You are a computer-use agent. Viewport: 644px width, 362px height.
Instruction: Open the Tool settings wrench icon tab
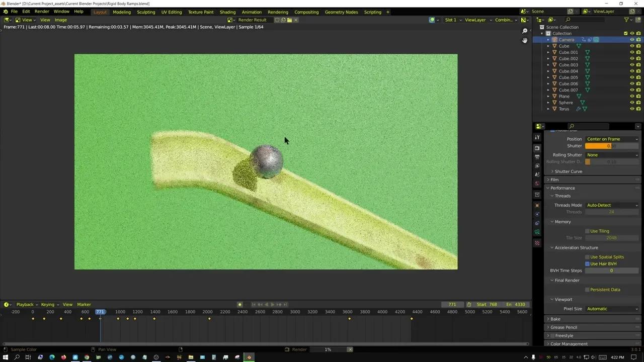tap(537, 137)
